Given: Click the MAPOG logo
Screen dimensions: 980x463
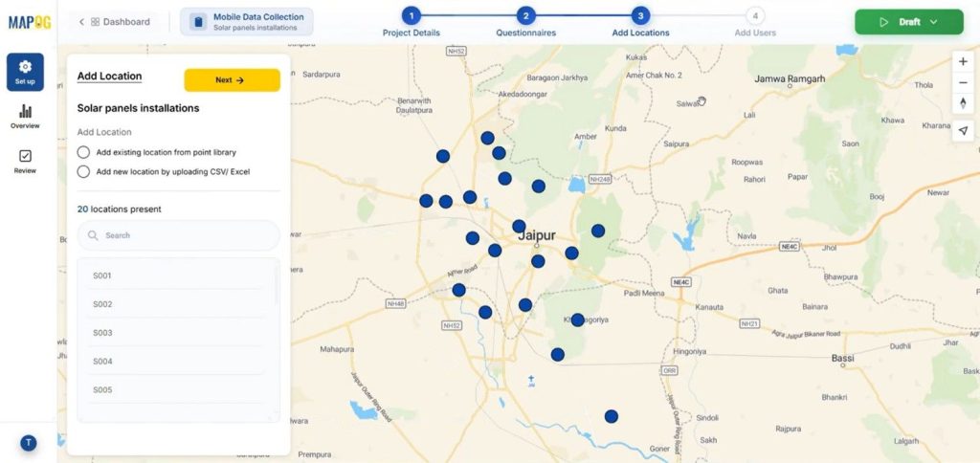Looking at the screenshot, I should point(30,22).
